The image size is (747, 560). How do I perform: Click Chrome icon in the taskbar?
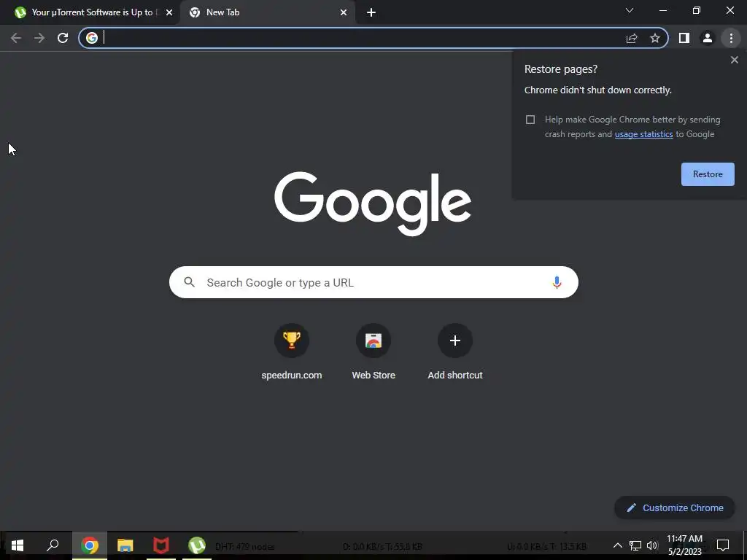90,545
